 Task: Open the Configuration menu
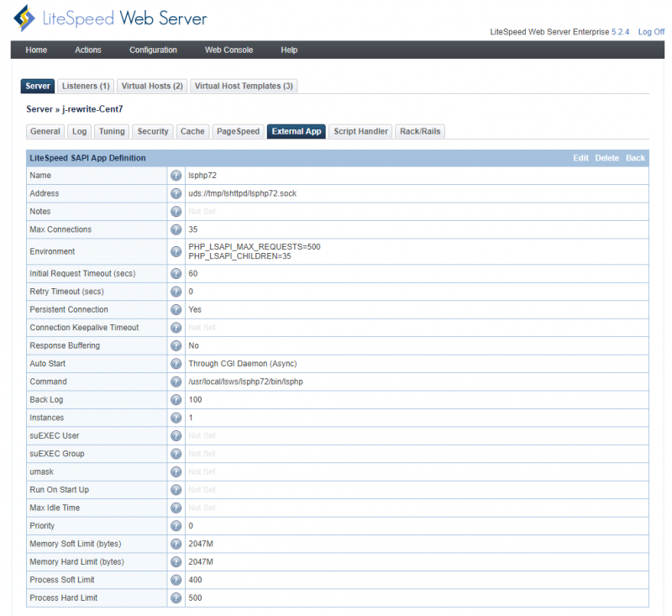(153, 50)
